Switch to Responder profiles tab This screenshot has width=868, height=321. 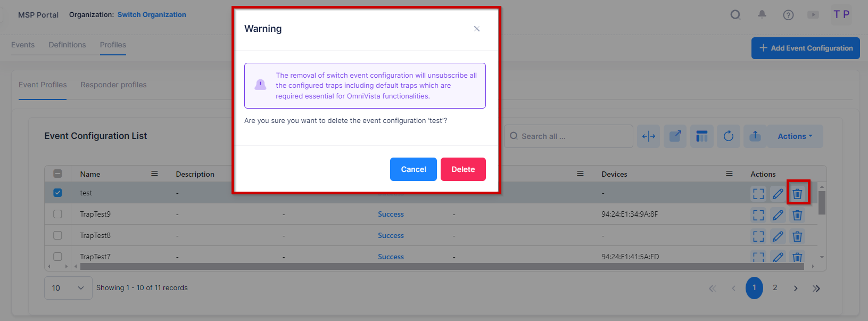[x=113, y=85]
